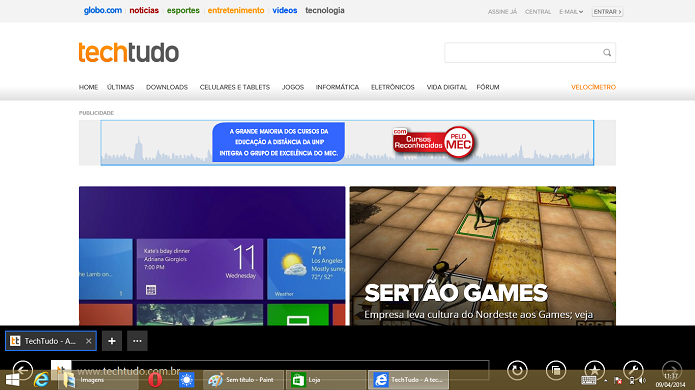Open ELETRÔNICOS menu item
The image size is (695, 390).
click(x=393, y=87)
